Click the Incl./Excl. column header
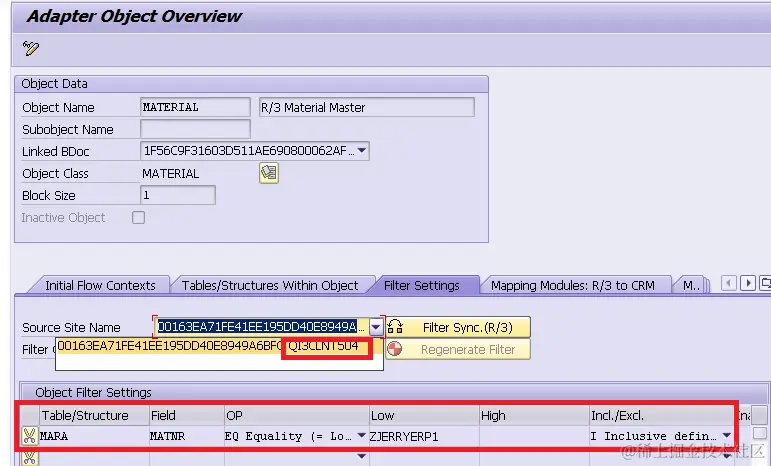Screen dimensions: 771x466 (x=661, y=415)
